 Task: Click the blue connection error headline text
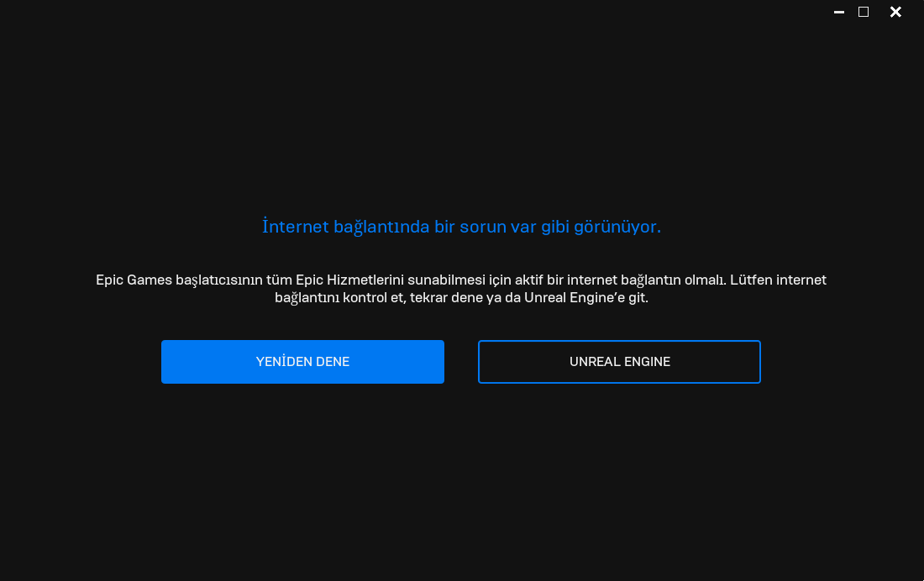click(461, 227)
